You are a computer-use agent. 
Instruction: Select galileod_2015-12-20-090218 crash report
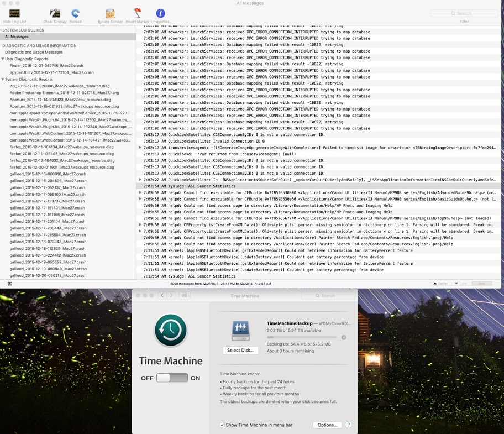[48, 275]
